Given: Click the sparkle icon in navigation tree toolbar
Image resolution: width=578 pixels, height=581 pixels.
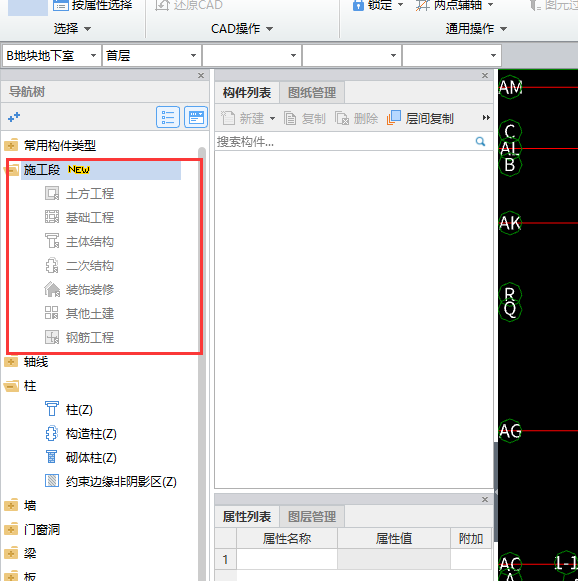Looking at the screenshot, I should click(x=14, y=117).
